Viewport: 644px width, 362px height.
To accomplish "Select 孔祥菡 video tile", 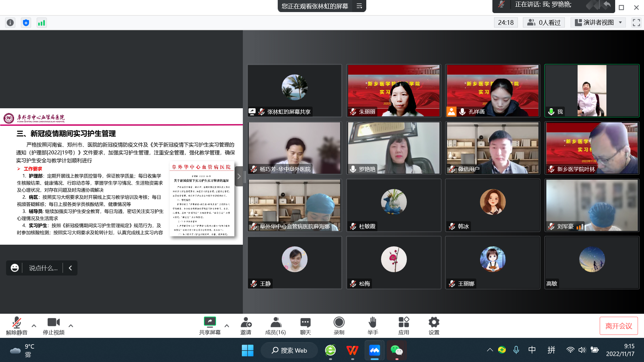I will coord(493,90).
